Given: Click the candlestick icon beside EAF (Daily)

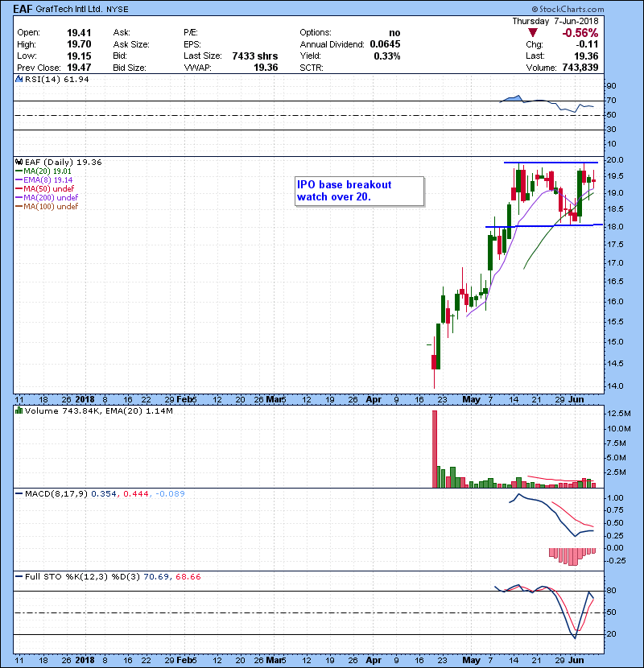Looking at the screenshot, I should 19,162.
